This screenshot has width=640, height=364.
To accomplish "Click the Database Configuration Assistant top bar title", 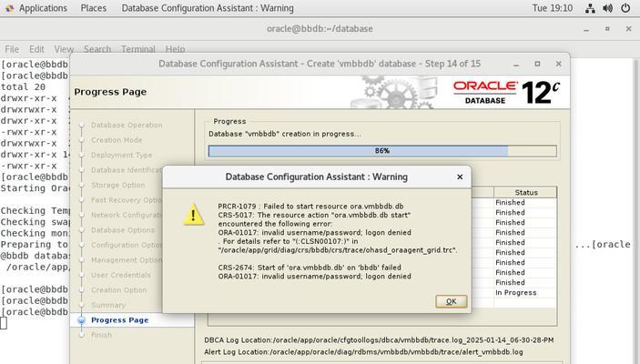I will pyautogui.click(x=208, y=8).
